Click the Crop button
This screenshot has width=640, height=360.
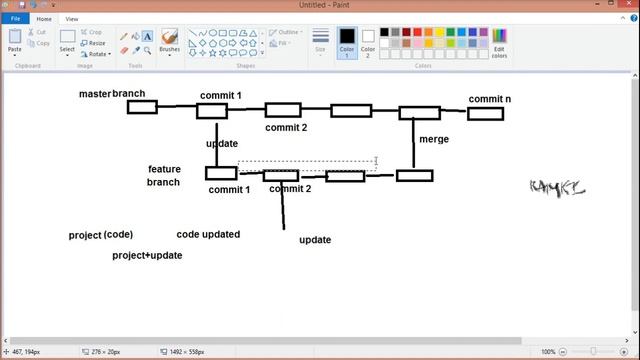(91, 32)
